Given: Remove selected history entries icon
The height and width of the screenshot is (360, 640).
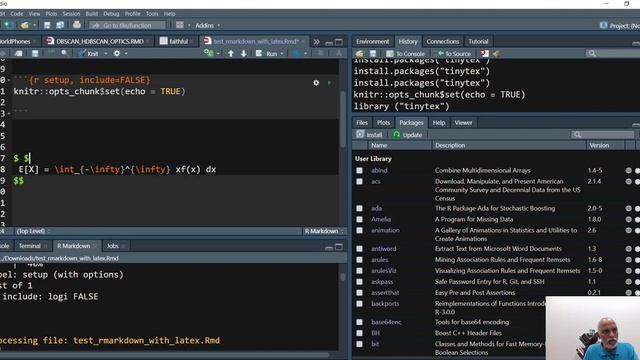Looking at the screenshot, I should pos(484,53).
